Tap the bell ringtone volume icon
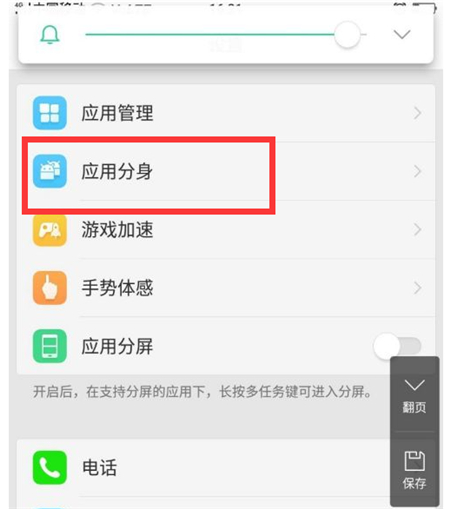The width and height of the screenshot is (450, 509). [50, 35]
